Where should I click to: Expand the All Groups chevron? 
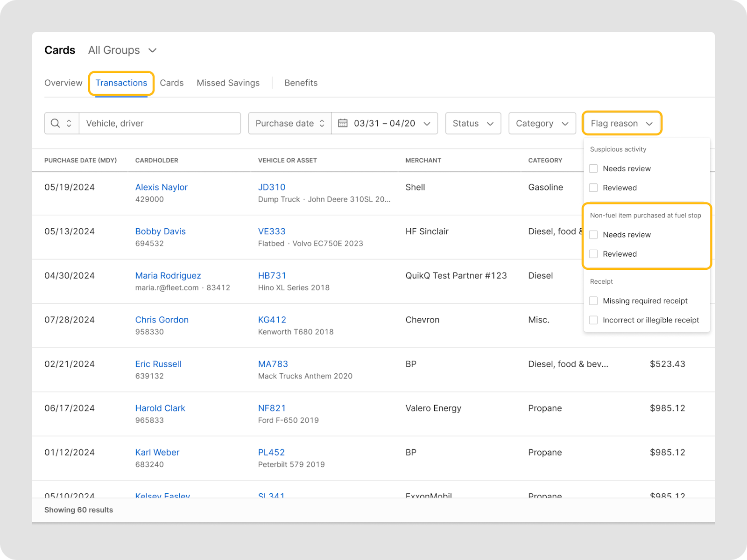(152, 50)
